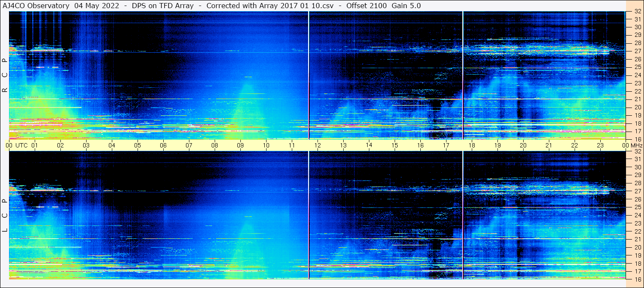Click hour "15" on the time axis
644x288 pixels.
coord(395,145)
